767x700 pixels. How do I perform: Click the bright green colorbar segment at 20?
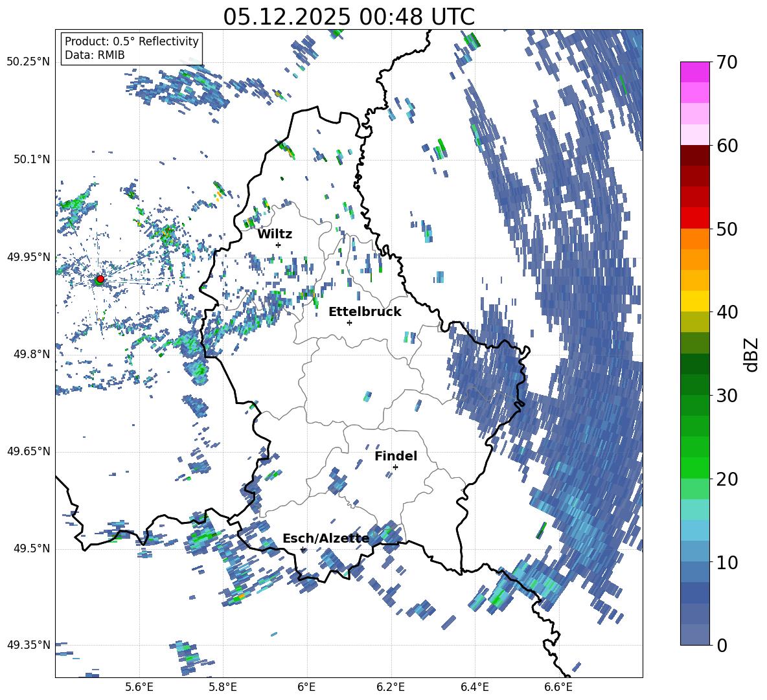(694, 468)
